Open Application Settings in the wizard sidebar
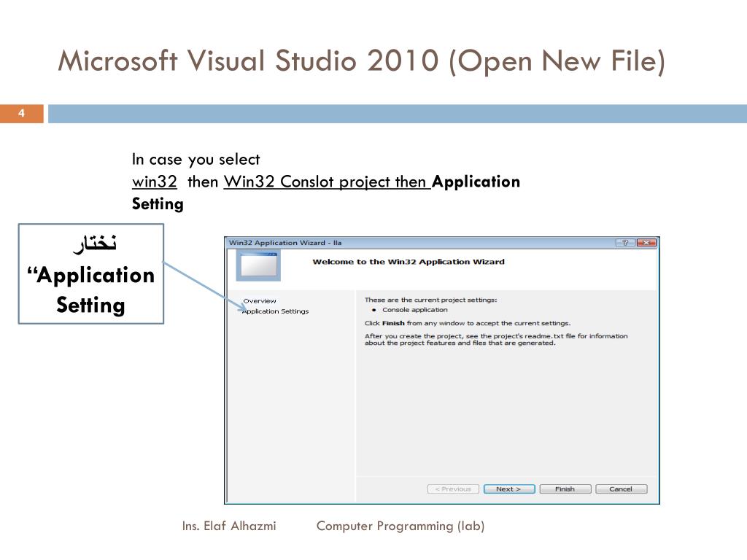 (275, 311)
